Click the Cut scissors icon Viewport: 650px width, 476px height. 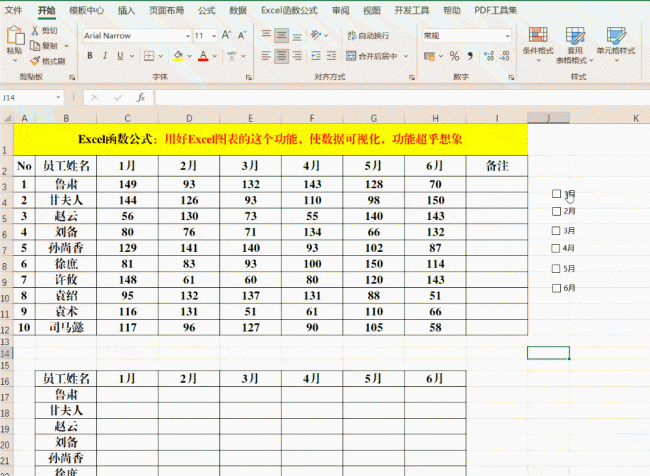pos(35,30)
